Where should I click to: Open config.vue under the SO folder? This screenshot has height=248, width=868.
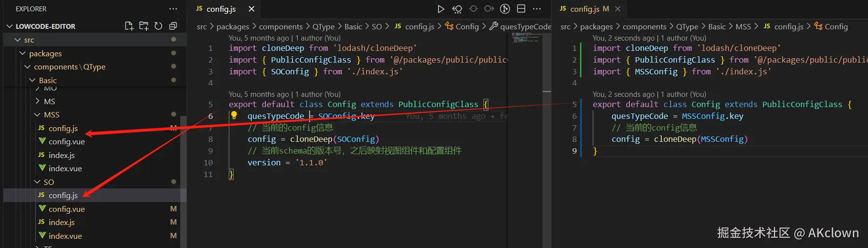[67, 209]
